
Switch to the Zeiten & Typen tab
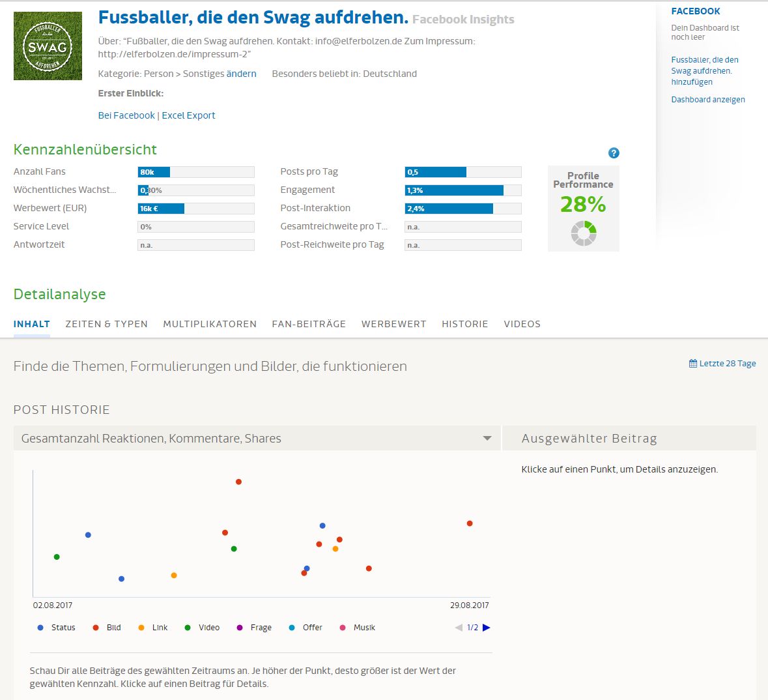pyautogui.click(x=106, y=324)
